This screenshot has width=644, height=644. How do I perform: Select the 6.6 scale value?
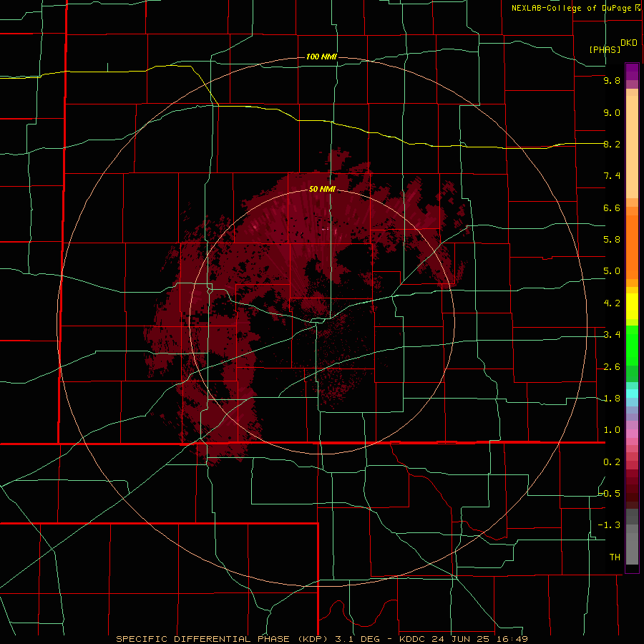point(612,208)
